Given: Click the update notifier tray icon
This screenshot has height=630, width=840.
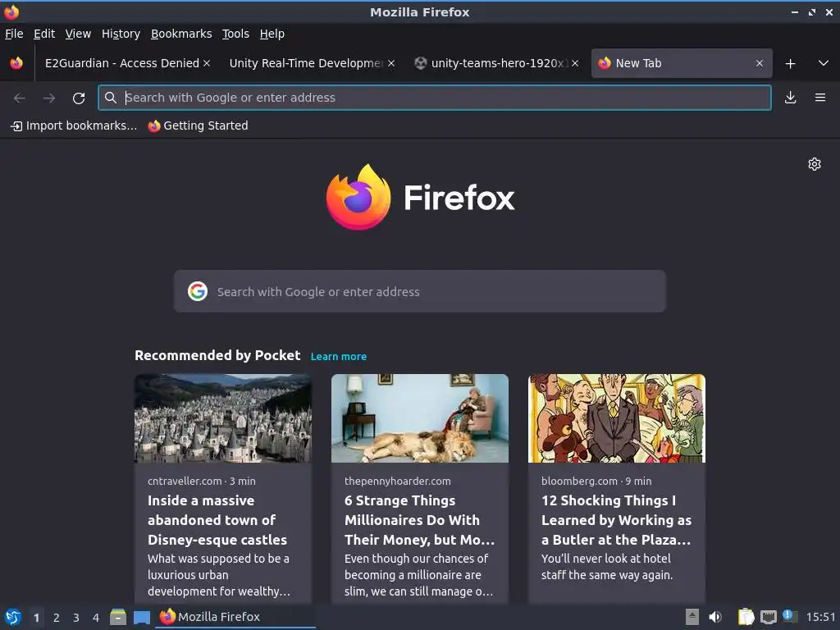Looking at the screenshot, I should [x=790, y=617].
